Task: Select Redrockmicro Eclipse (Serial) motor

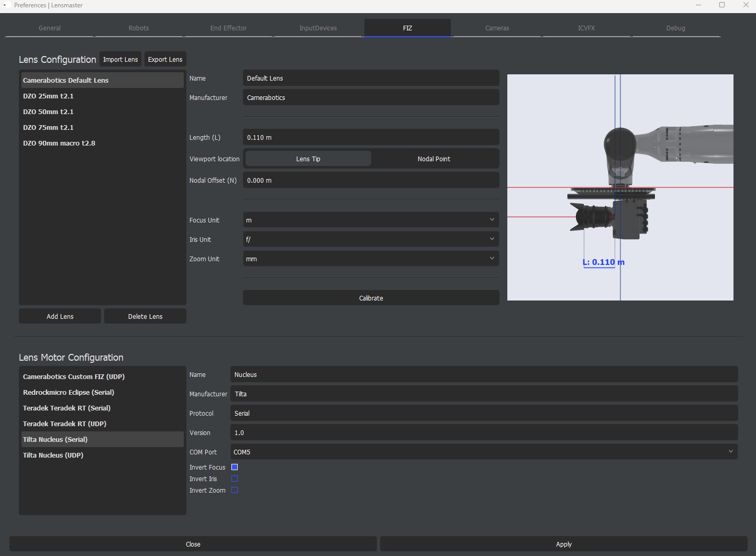Action: coord(103,392)
